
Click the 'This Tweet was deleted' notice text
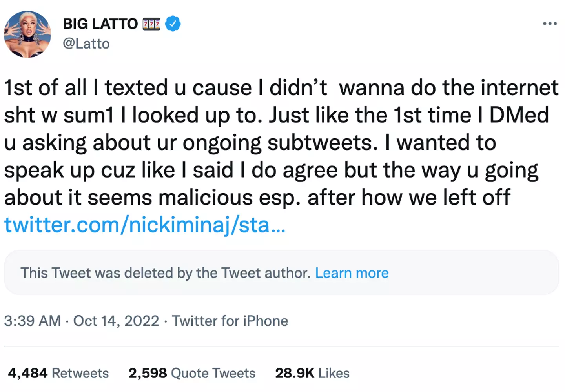click(165, 273)
